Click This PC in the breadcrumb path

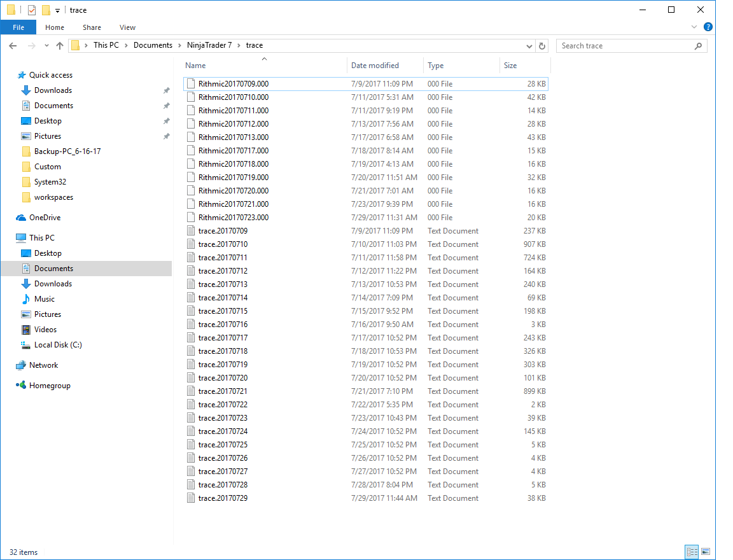(x=106, y=45)
